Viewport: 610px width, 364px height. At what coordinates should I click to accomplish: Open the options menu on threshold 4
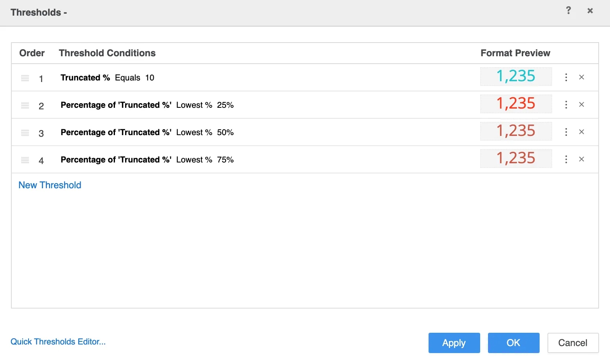tap(566, 159)
